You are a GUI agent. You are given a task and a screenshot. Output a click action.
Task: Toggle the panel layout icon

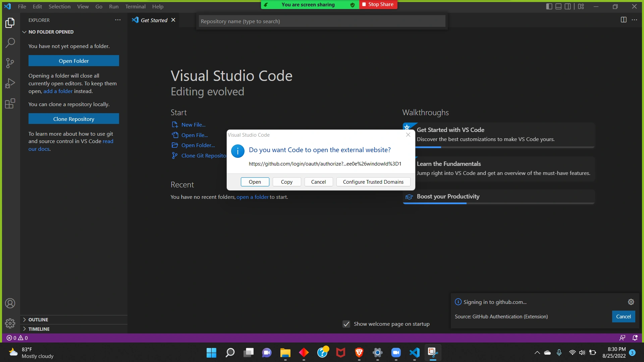[558, 6]
